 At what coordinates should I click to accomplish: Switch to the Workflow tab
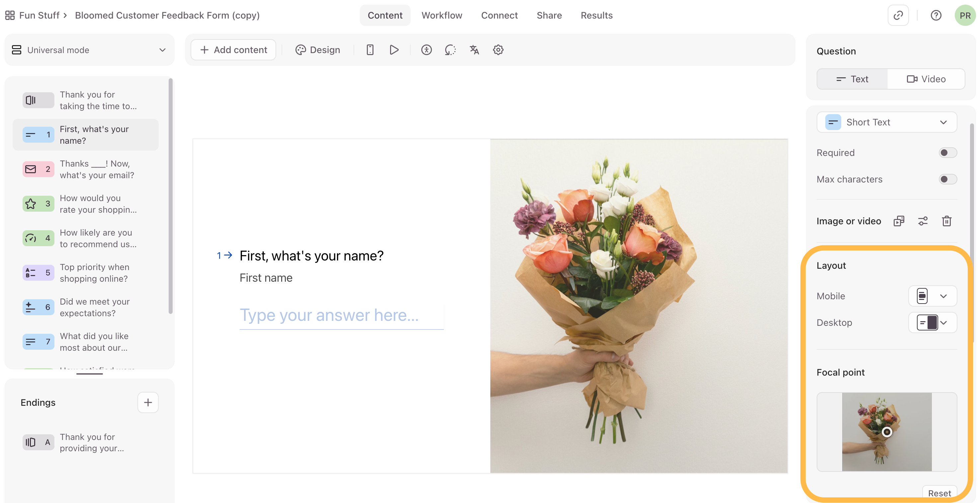442,15
